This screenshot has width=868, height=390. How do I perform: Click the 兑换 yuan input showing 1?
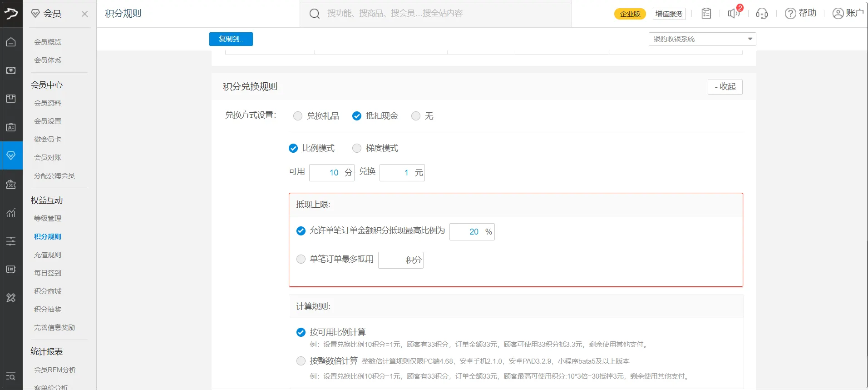402,173
